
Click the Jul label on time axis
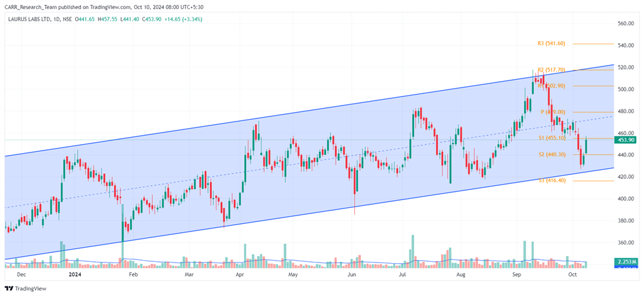[402, 274]
